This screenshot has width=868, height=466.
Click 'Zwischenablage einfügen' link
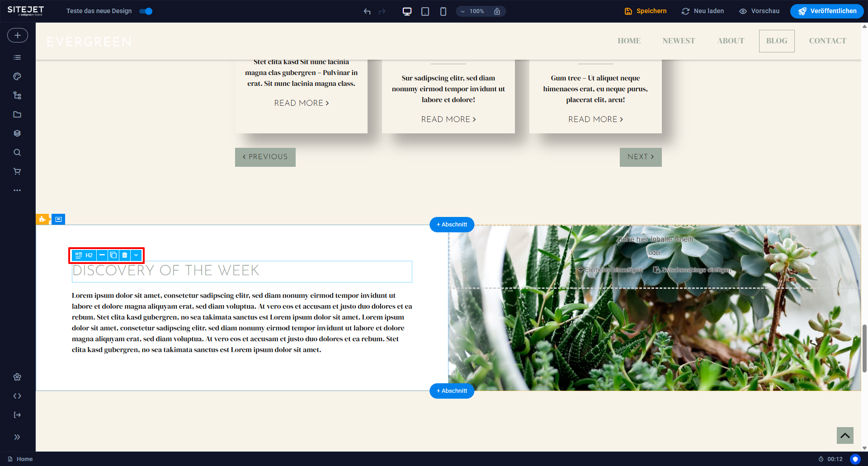692,270
